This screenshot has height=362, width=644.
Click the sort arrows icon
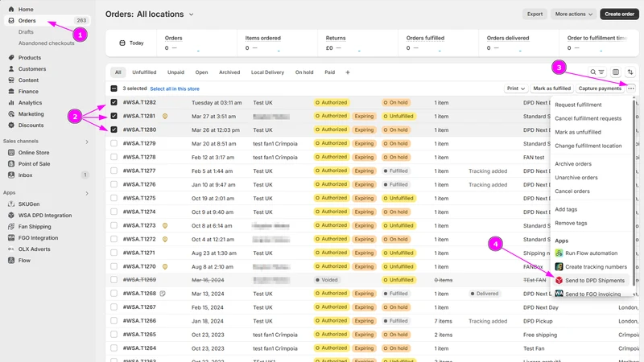coord(630,72)
